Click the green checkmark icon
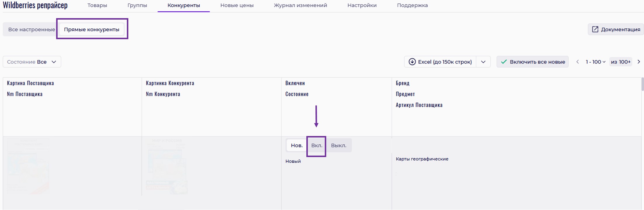 tap(504, 62)
